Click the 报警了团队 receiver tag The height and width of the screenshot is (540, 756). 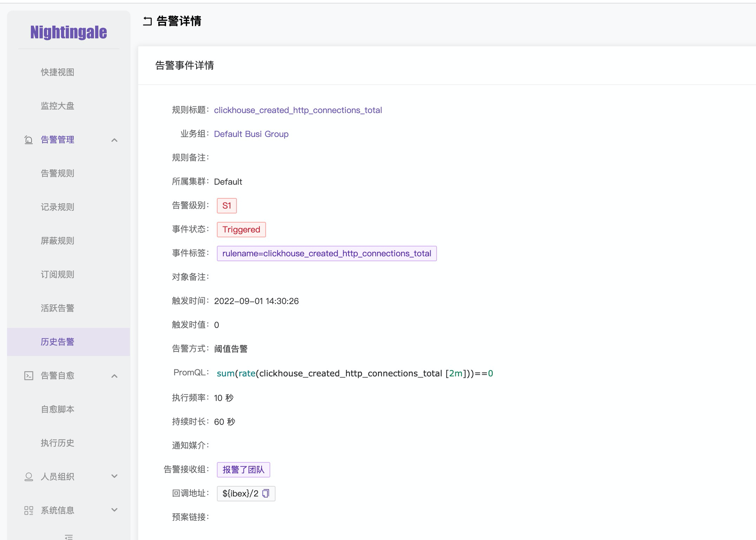point(244,469)
